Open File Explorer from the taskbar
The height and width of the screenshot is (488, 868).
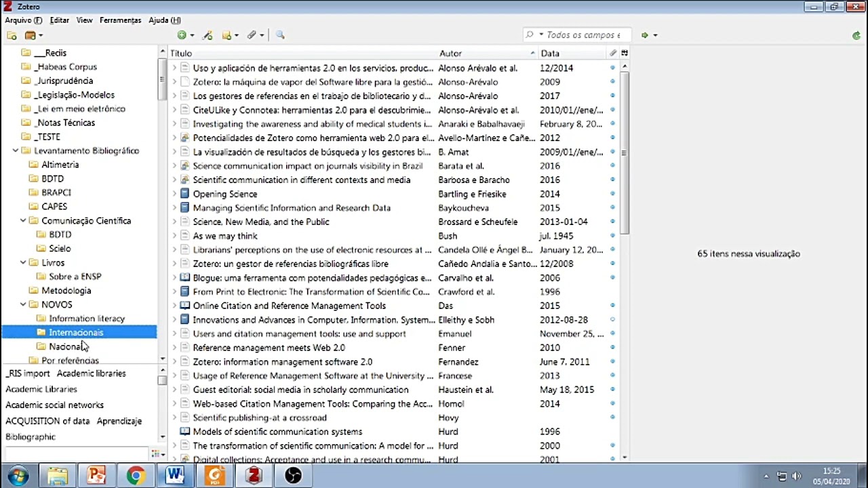[58, 476]
